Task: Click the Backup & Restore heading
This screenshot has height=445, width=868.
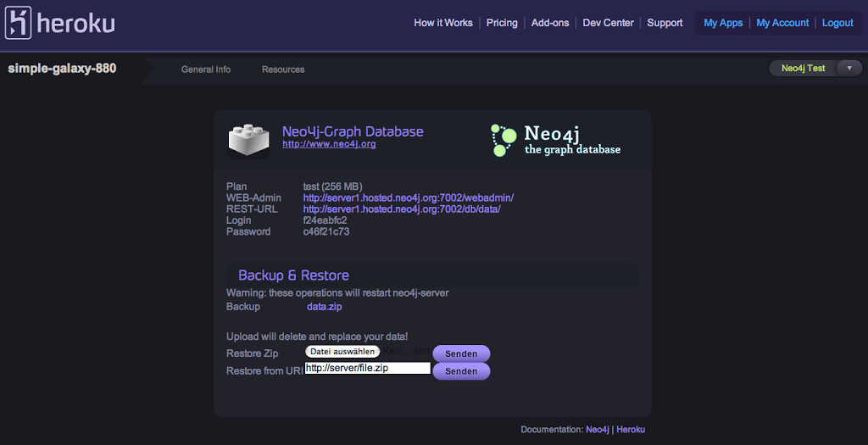Action: (x=293, y=275)
